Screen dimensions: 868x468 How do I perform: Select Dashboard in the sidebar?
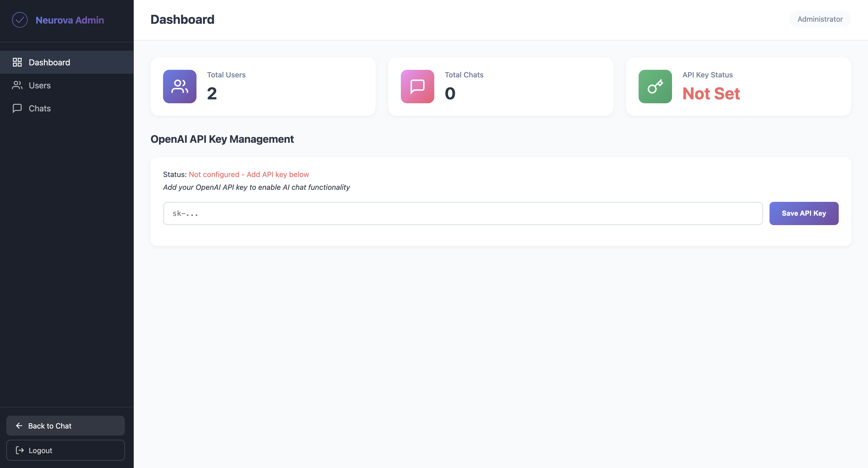pyautogui.click(x=49, y=62)
